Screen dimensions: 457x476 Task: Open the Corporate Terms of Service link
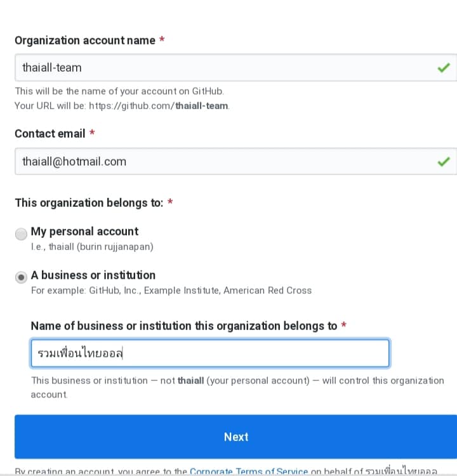click(x=249, y=472)
